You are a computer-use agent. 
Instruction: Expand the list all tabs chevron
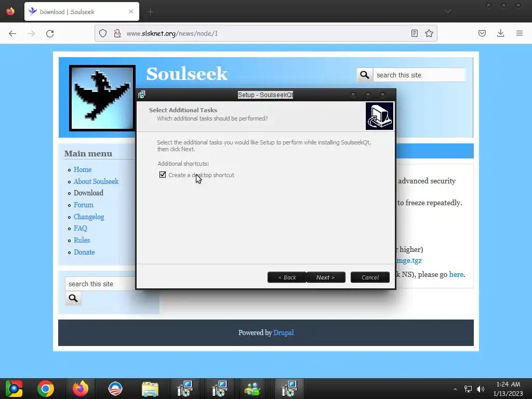[448, 11]
